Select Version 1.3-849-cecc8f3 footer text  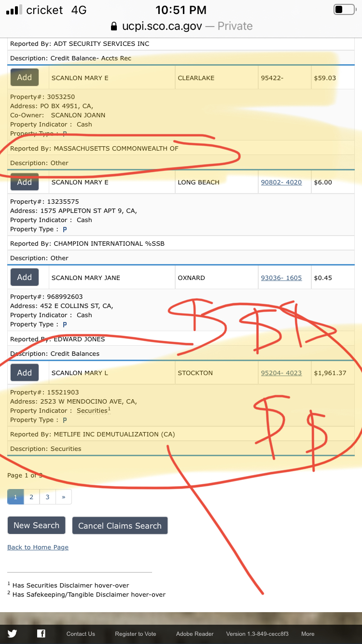coord(257,634)
